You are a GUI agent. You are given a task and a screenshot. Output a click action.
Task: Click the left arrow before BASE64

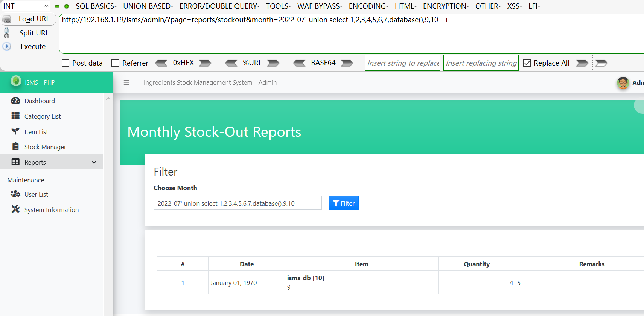click(x=300, y=63)
